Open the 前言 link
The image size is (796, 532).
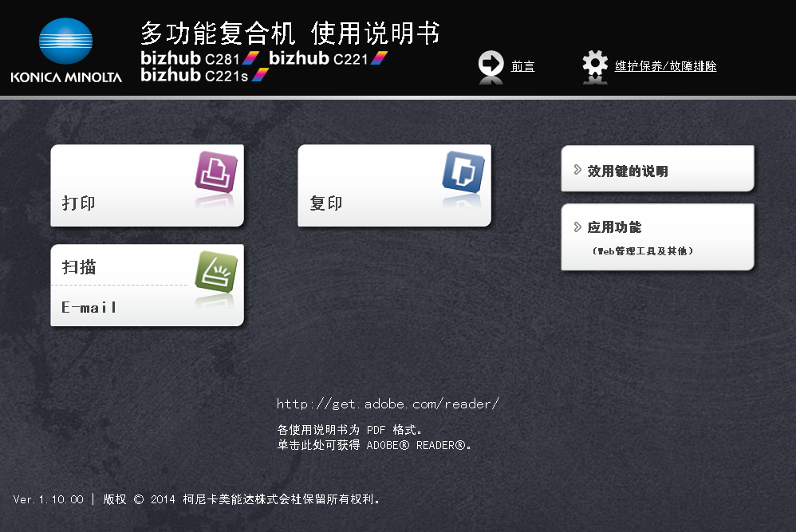coord(523,66)
